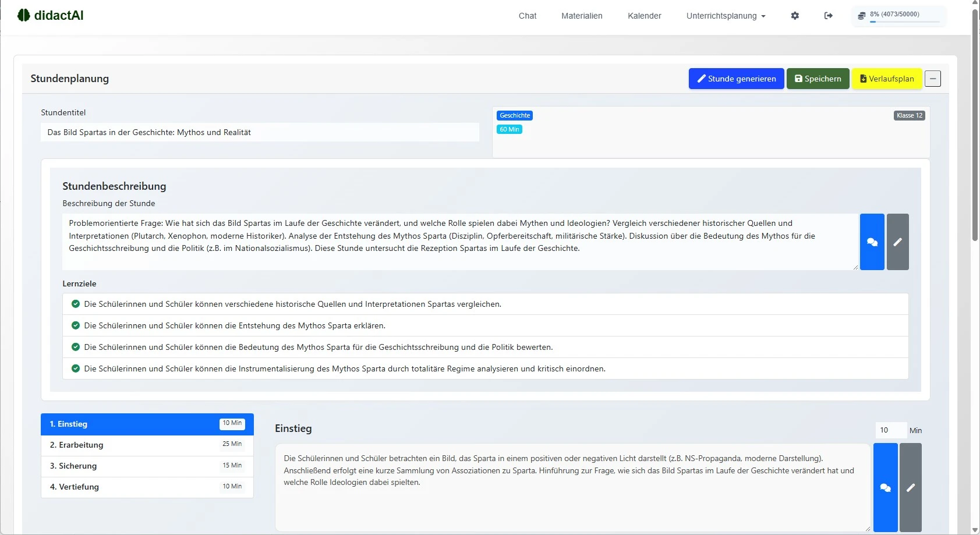The height and width of the screenshot is (535, 980).
Task: Click the Stundentitel input field
Action: pos(260,132)
